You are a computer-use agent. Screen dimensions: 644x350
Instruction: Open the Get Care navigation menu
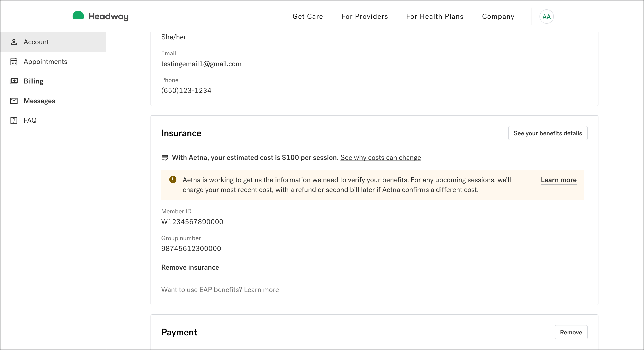308,17
